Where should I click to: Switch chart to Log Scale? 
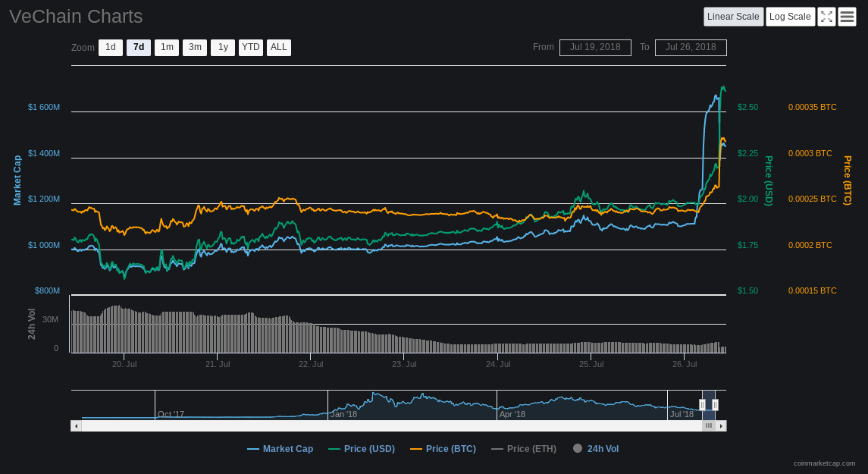click(x=791, y=17)
